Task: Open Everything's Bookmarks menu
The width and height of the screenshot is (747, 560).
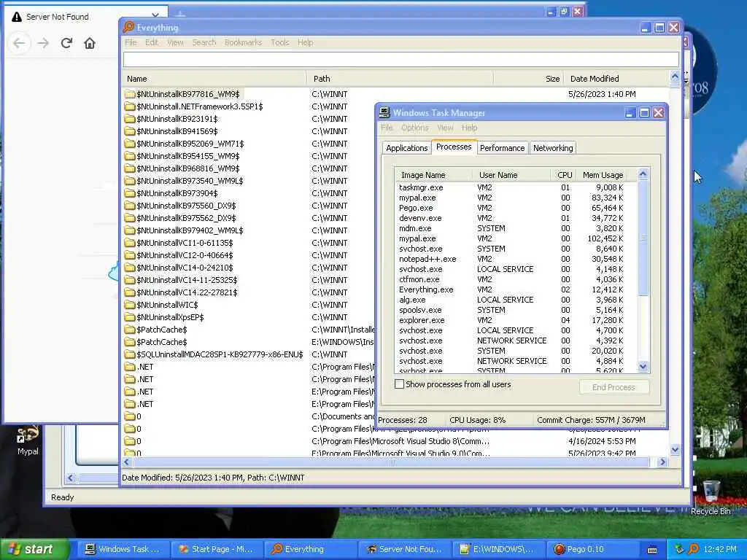Action: (243, 42)
